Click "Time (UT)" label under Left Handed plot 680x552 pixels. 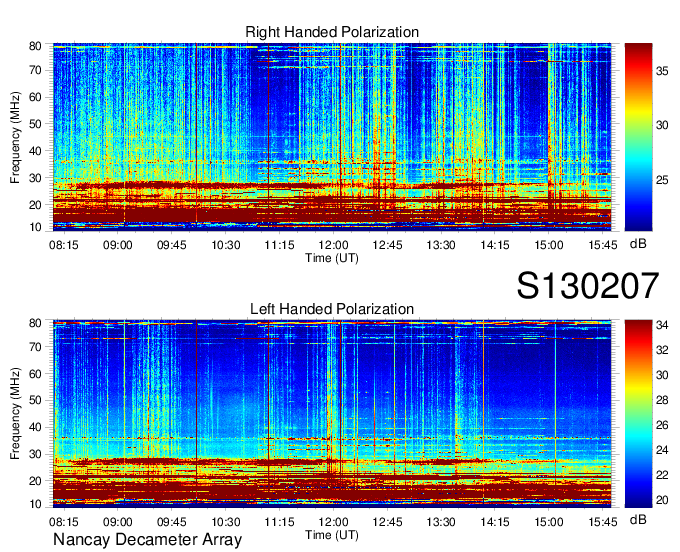pos(332,535)
